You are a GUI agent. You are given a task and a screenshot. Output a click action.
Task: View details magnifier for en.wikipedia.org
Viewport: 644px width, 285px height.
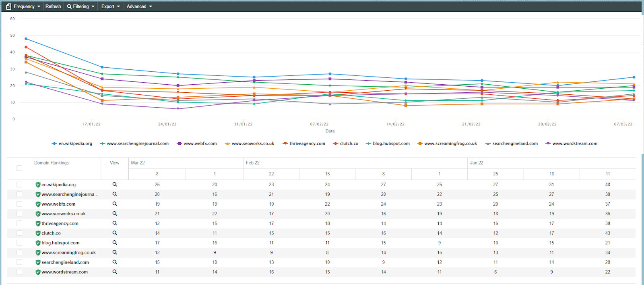tap(115, 184)
